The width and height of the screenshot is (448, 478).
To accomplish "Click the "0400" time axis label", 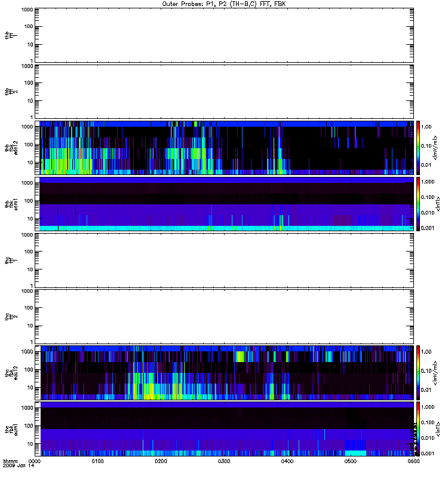I will [x=287, y=461].
